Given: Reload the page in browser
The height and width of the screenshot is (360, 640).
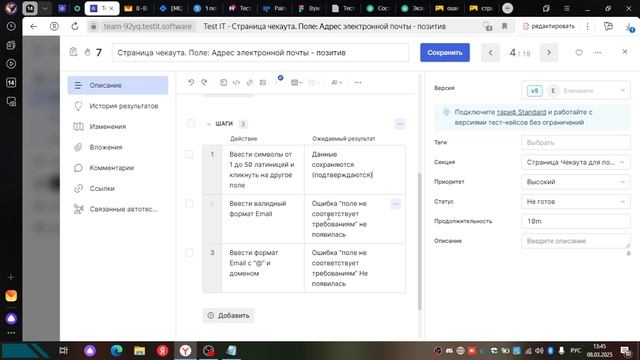Looking at the screenshot, I should pyautogui.click(x=75, y=27).
